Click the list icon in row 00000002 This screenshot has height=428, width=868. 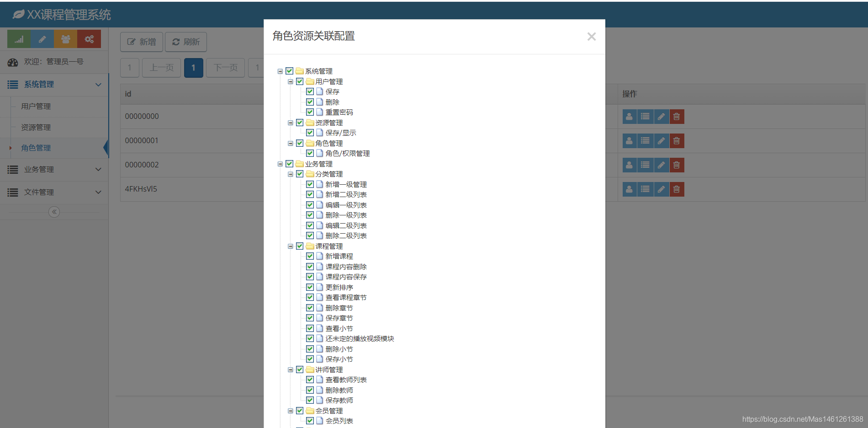(x=645, y=165)
